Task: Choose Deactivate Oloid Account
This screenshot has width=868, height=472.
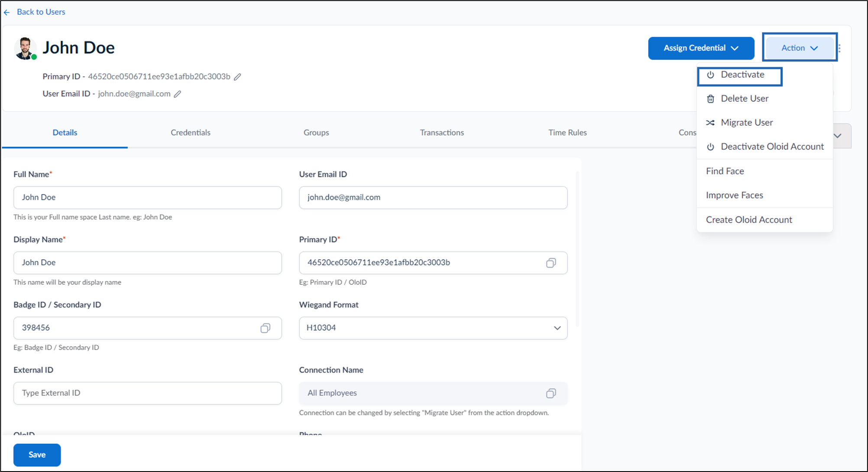Action: tap(764, 147)
